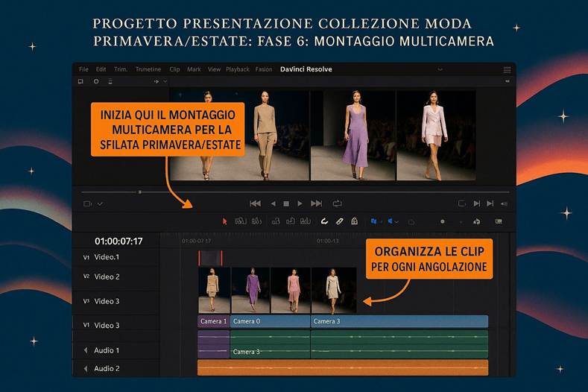
Task: Click the small icon below the hamburger menu
Action: tap(508, 81)
